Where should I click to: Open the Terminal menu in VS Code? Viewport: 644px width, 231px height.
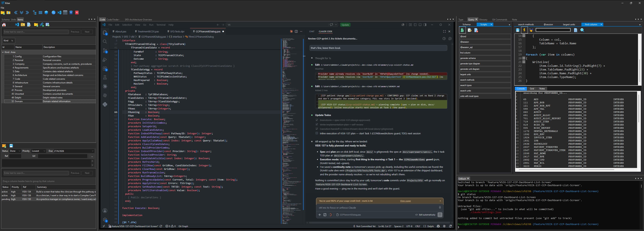click(161, 25)
